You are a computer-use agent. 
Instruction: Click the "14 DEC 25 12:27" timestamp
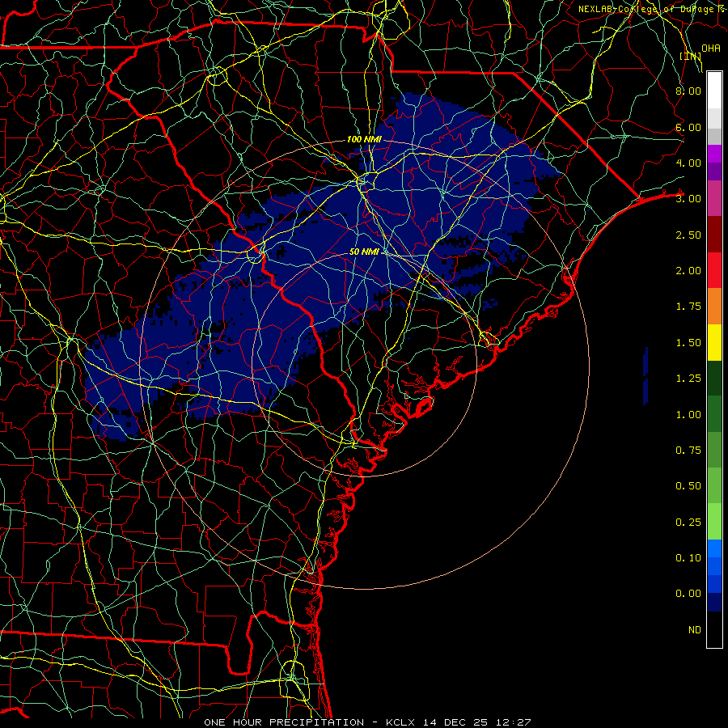(x=476, y=722)
